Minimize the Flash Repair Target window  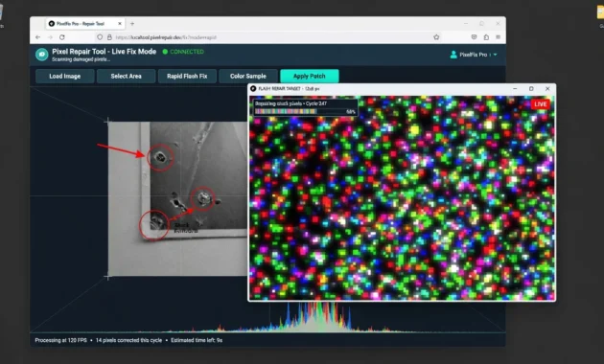(515, 88)
